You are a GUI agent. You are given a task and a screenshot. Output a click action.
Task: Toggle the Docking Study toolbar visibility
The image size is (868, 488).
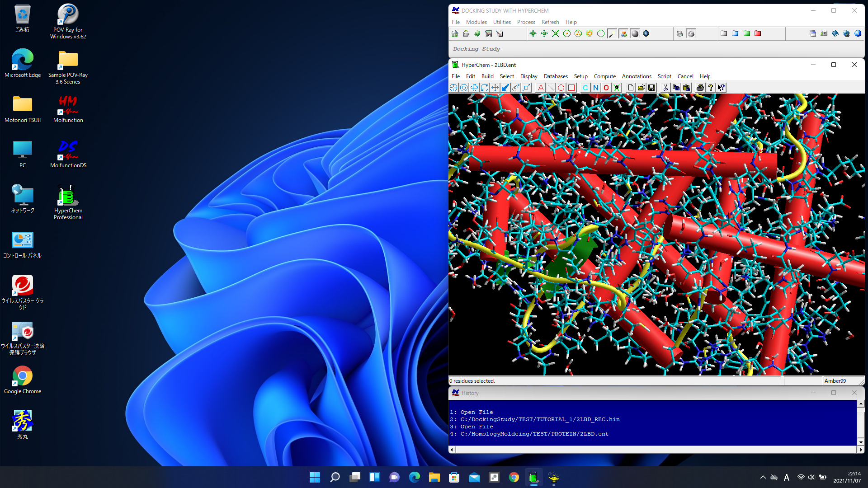(x=477, y=49)
